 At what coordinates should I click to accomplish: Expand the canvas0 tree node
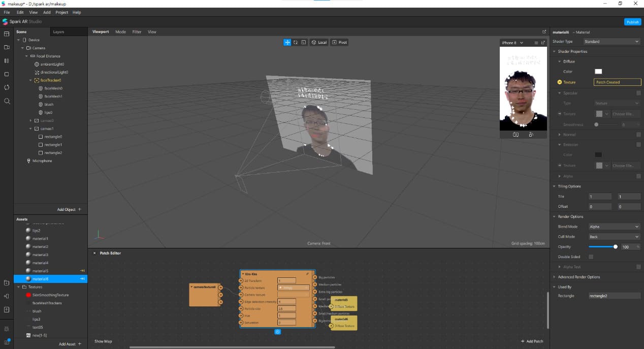30,120
